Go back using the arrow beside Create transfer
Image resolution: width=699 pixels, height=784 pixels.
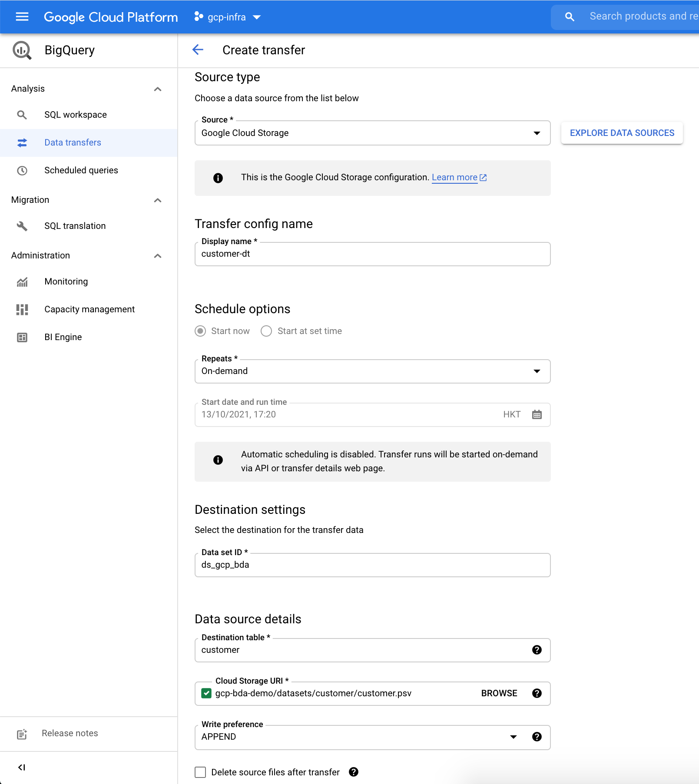coord(198,50)
